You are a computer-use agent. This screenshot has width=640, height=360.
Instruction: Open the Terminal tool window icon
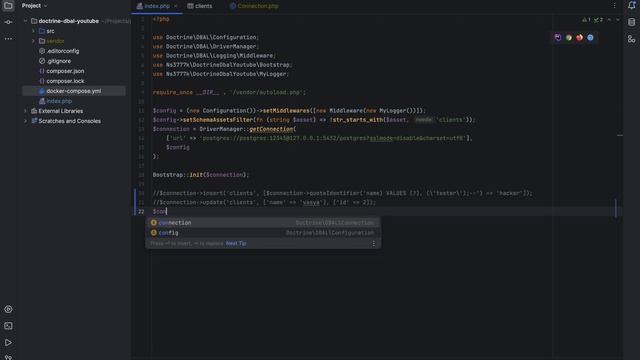[x=8, y=326]
